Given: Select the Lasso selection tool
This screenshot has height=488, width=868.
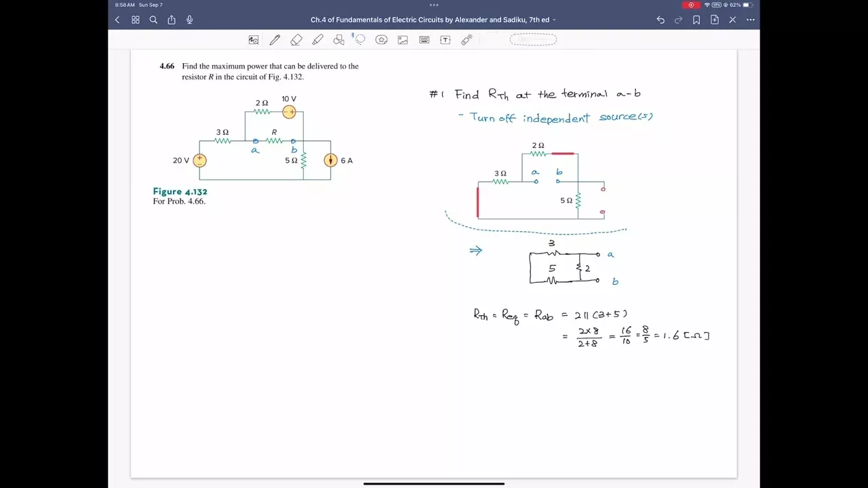Looking at the screenshot, I should 360,40.
